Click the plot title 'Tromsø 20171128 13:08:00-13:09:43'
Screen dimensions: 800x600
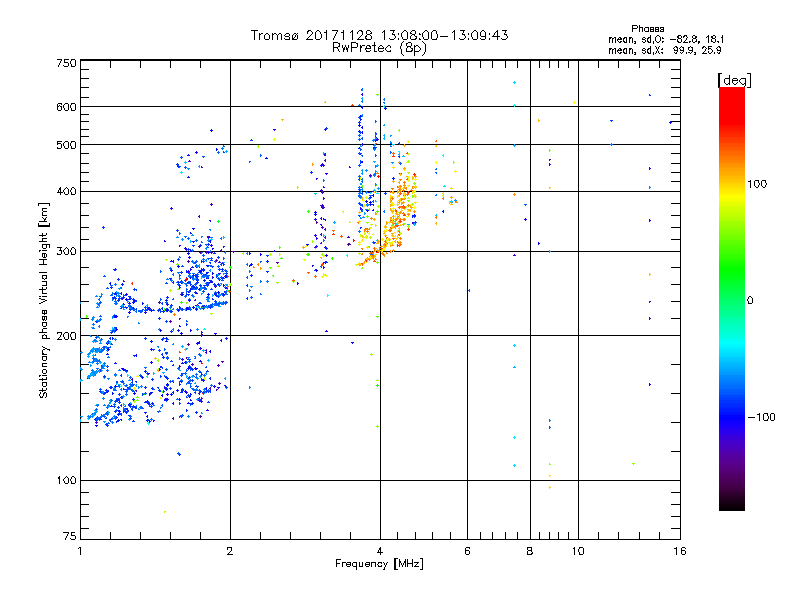[379, 35]
